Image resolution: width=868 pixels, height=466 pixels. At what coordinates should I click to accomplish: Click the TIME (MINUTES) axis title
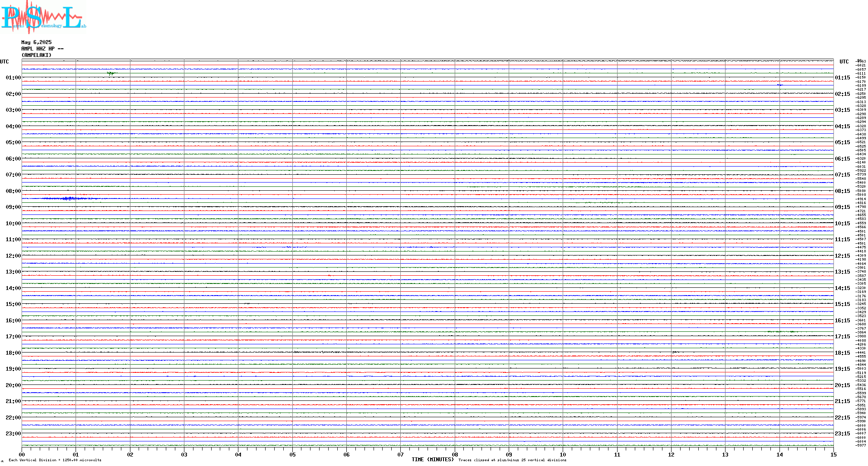point(433,460)
